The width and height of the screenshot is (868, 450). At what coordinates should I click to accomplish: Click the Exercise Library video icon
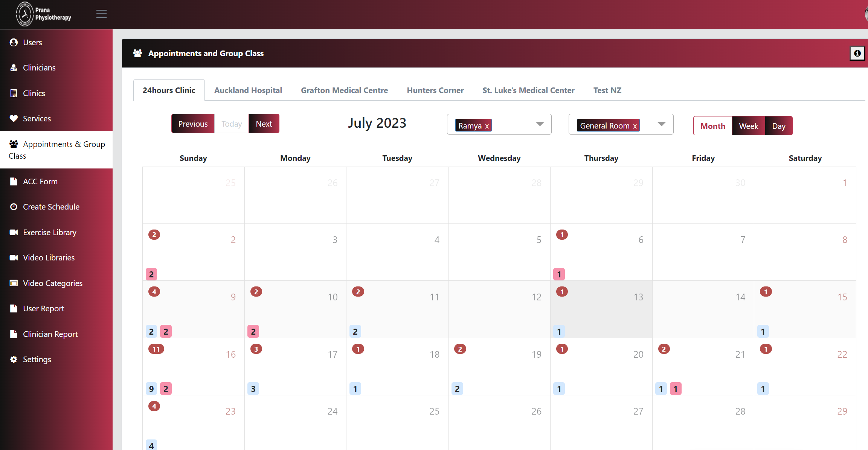tap(14, 232)
